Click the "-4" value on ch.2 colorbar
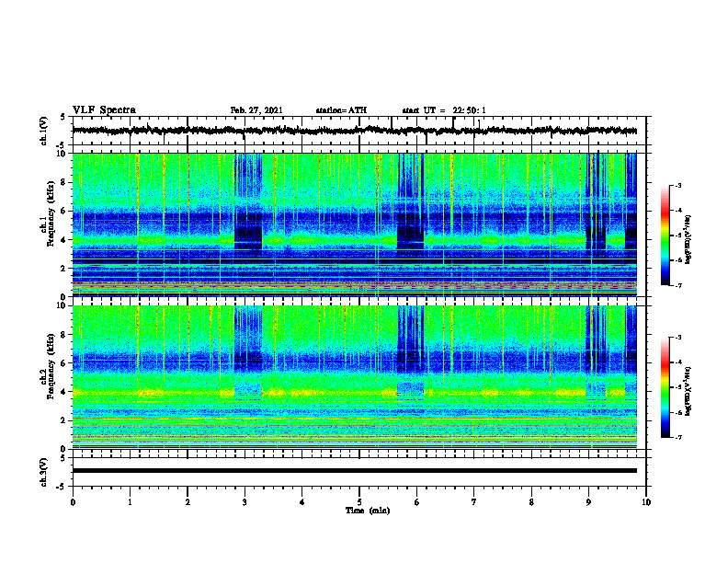Image resolution: width=728 pixels, height=563 pixels. (x=678, y=362)
